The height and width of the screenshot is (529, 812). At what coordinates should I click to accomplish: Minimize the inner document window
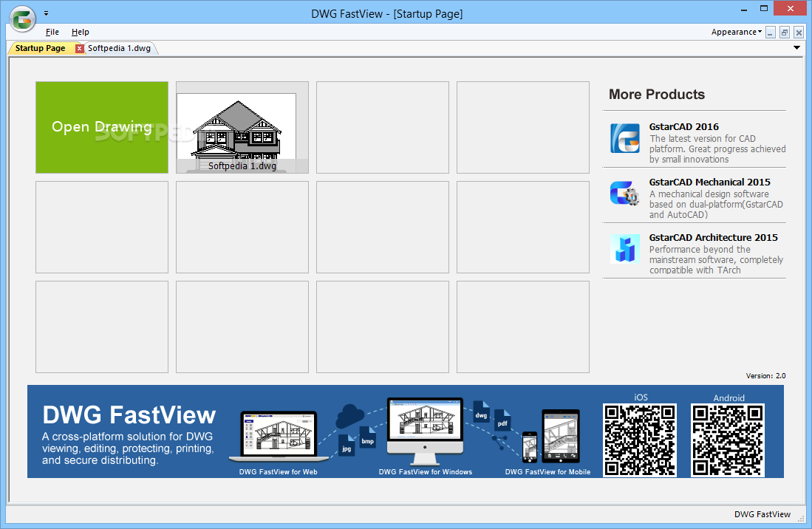(x=771, y=33)
